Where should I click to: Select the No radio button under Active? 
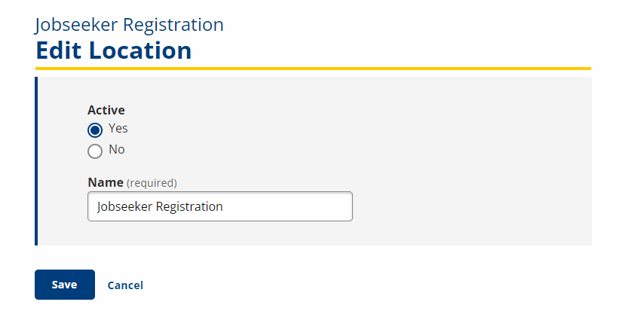coord(95,151)
